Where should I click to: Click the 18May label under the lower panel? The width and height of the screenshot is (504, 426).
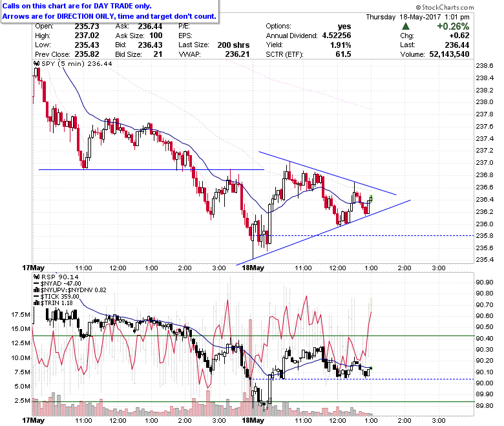253,420
